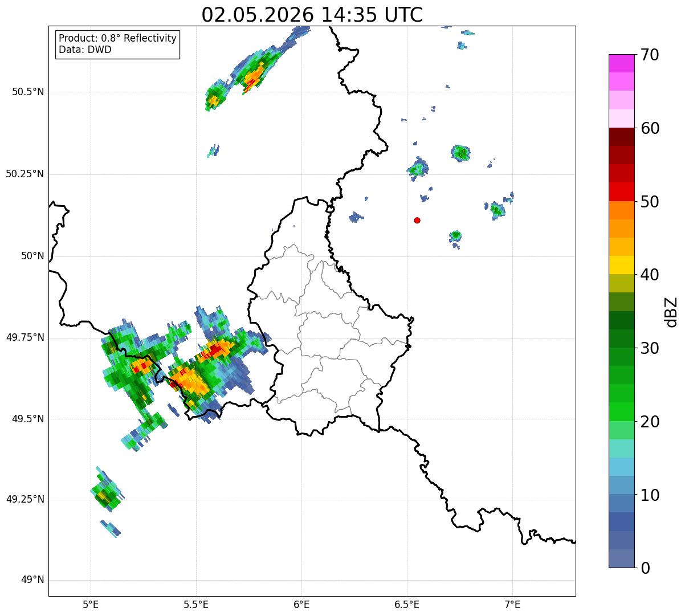Click the Data: DWD text line
Viewport: 685px width, 616px height.
(x=85, y=50)
